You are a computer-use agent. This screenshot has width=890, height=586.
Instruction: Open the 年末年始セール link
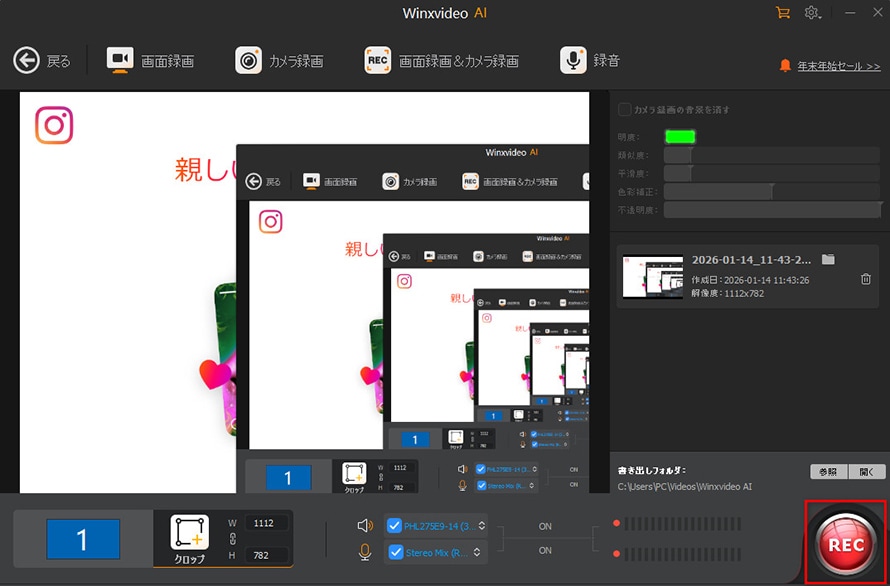coord(838,66)
